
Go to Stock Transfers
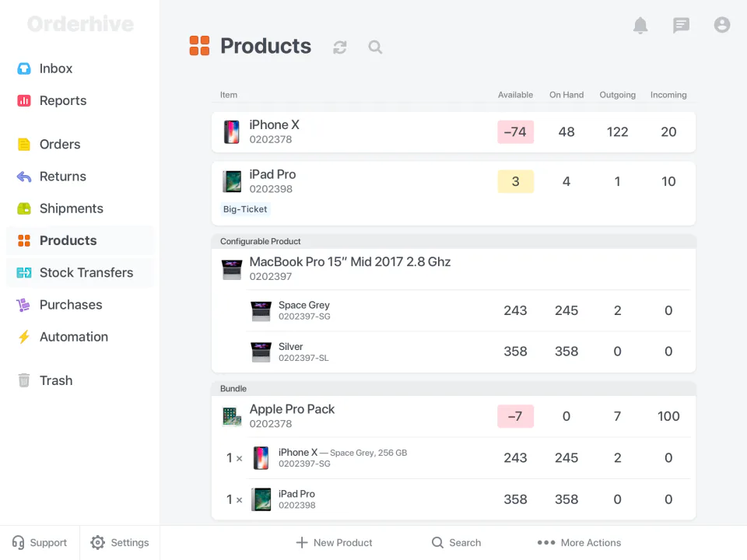(x=86, y=272)
